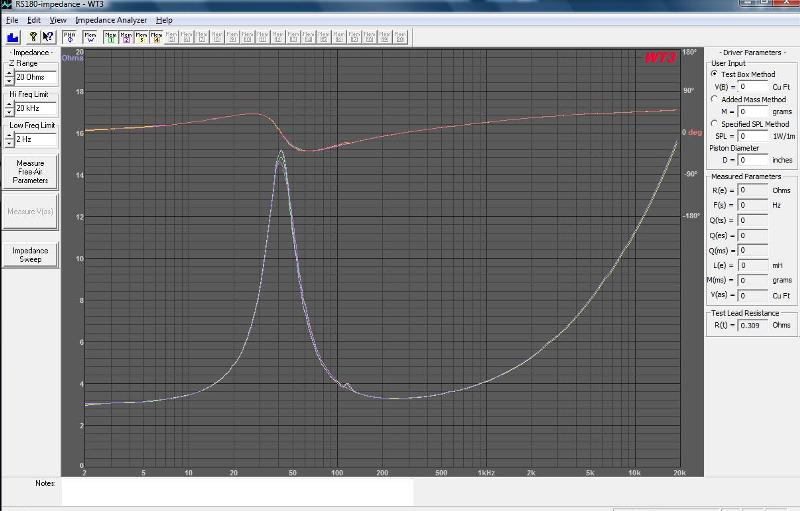
Task: Toggle Mem 3 yellow memory button
Action: (141, 37)
